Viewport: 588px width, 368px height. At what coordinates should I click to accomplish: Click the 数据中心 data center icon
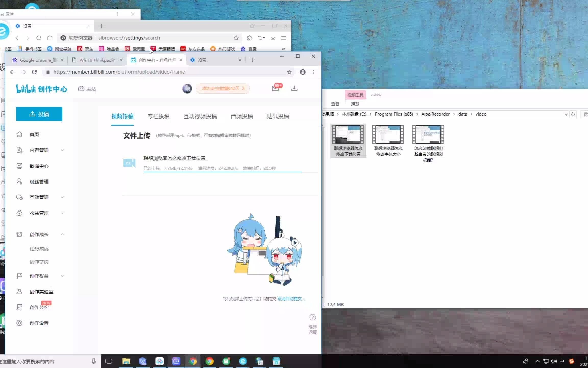(19, 165)
